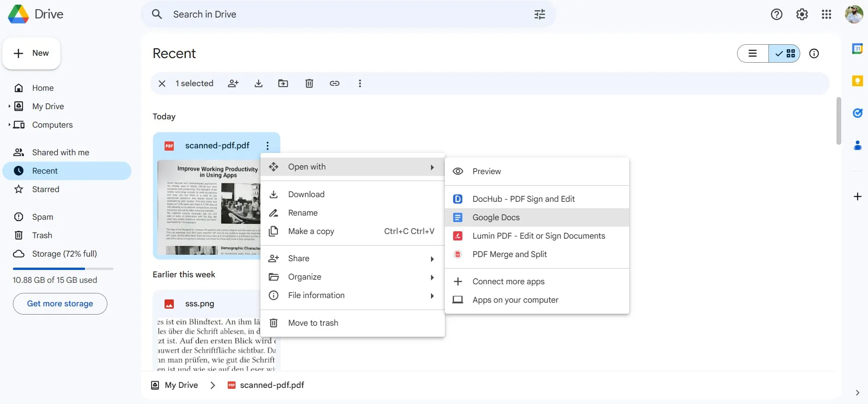Clear selection with the X icon

click(162, 83)
